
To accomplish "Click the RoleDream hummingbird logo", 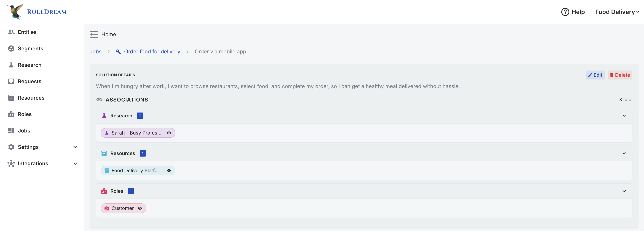I will 15,12.
